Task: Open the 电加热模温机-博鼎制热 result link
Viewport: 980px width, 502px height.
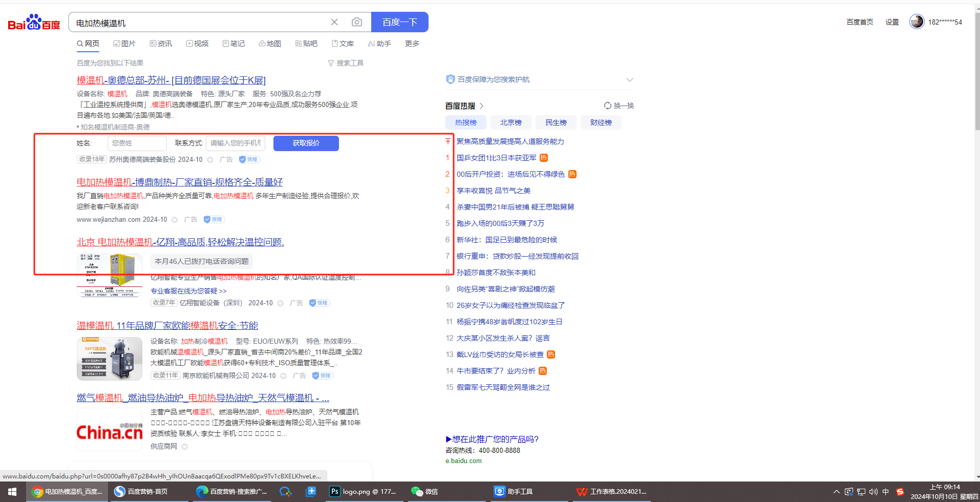Action: [179, 182]
